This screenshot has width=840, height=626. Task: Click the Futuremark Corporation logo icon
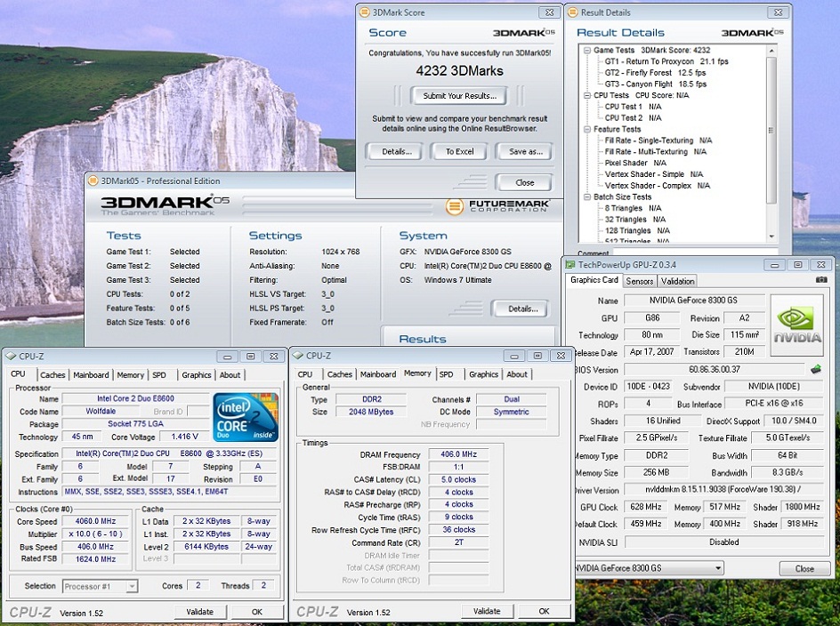click(455, 206)
